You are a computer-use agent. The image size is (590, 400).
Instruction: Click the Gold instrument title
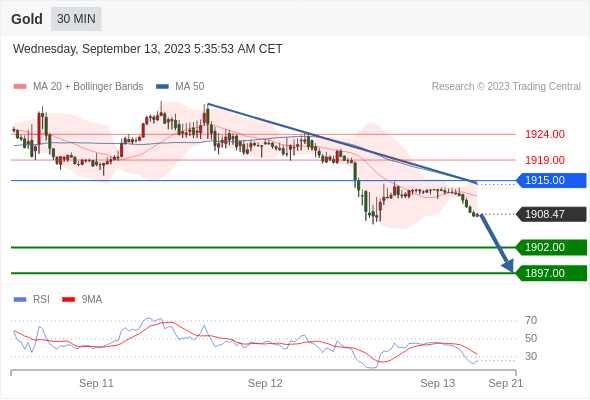click(27, 19)
